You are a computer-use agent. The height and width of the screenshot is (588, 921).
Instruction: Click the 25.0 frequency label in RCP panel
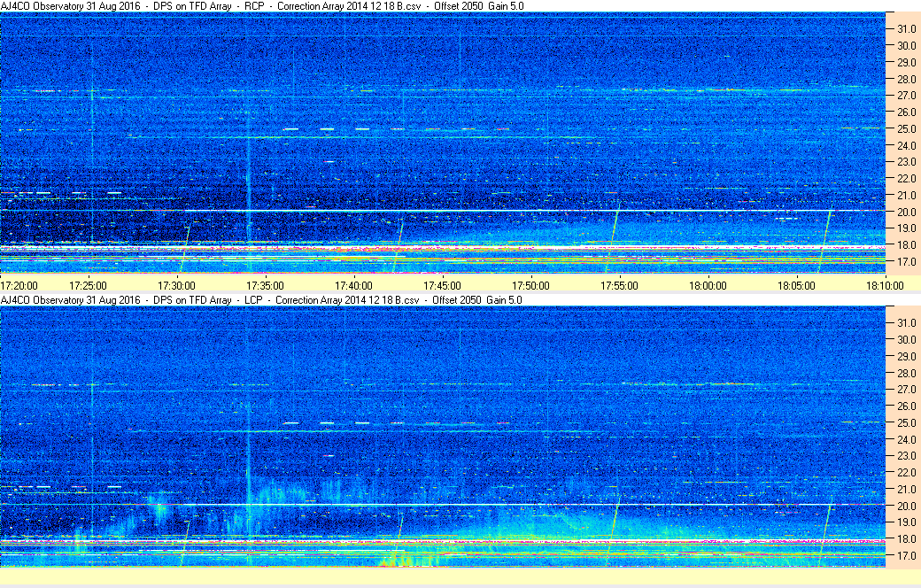[906, 128]
